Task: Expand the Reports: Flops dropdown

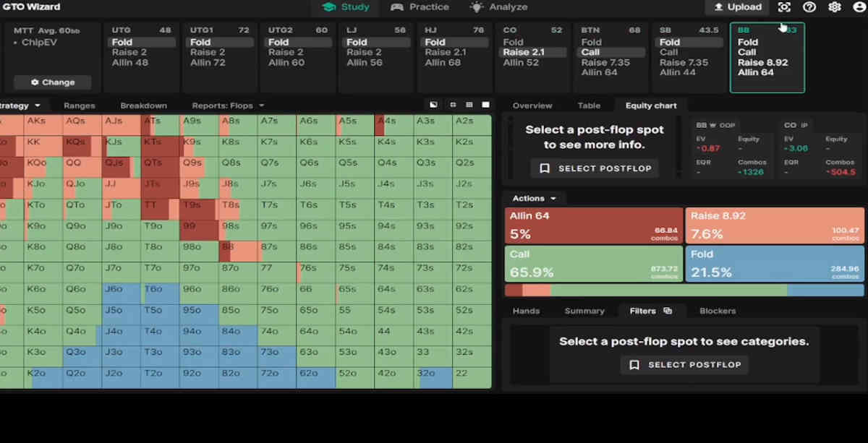Action: [x=228, y=106]
